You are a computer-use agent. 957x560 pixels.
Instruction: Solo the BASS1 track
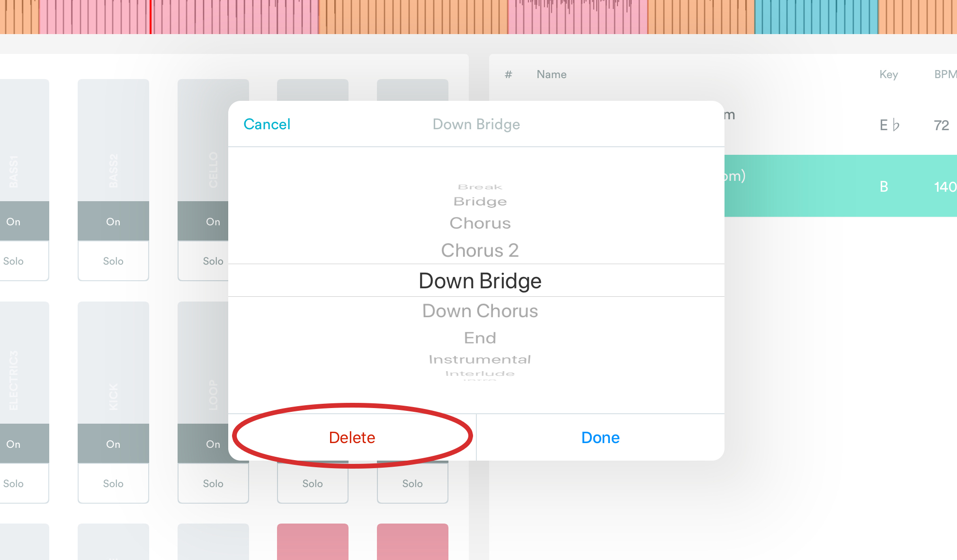[x=13, y=261]
